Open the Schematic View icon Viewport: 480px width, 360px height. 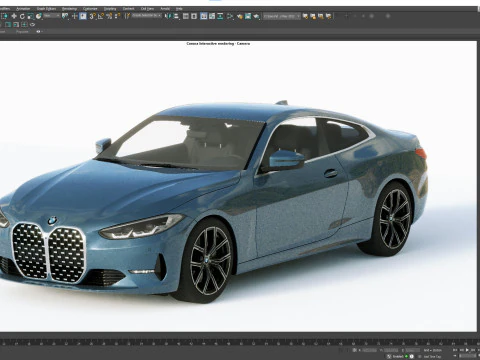(220, 16)
